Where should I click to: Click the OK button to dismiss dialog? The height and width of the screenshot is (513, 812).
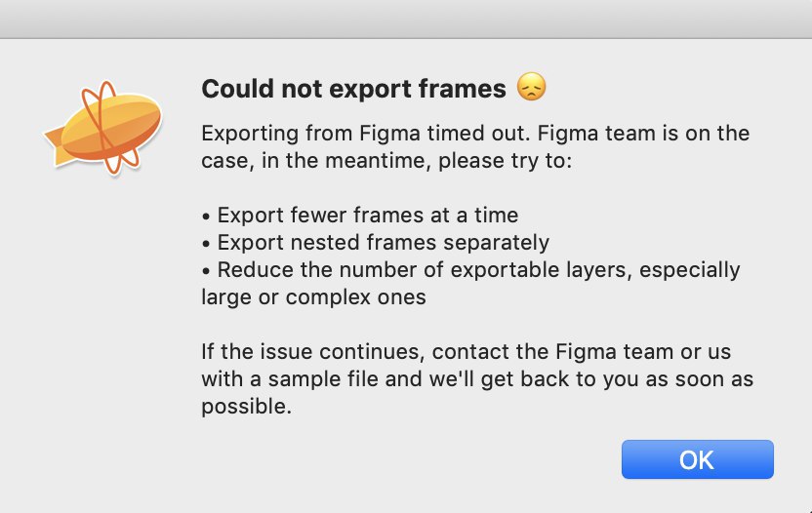(x=697, y=459)
